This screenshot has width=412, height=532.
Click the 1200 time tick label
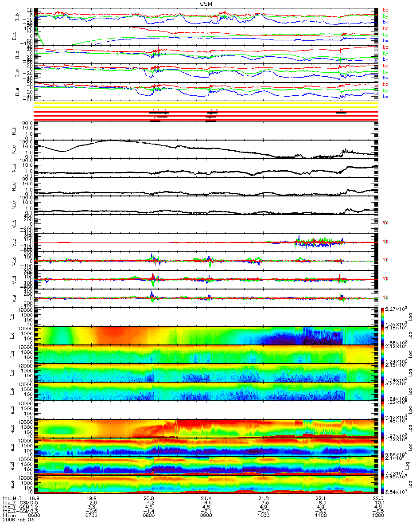[377, 515]
